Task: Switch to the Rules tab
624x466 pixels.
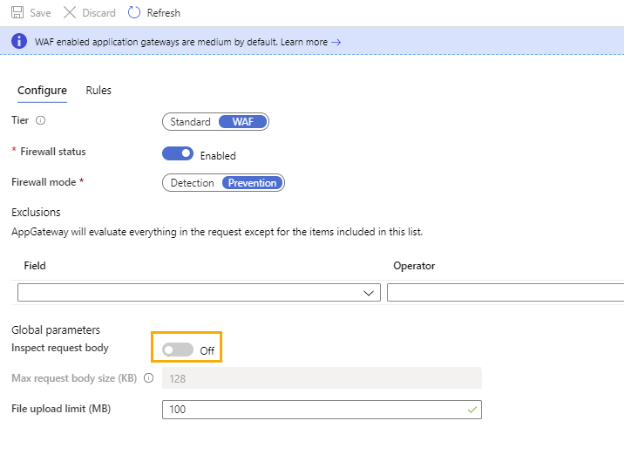Action: point(98,90)
